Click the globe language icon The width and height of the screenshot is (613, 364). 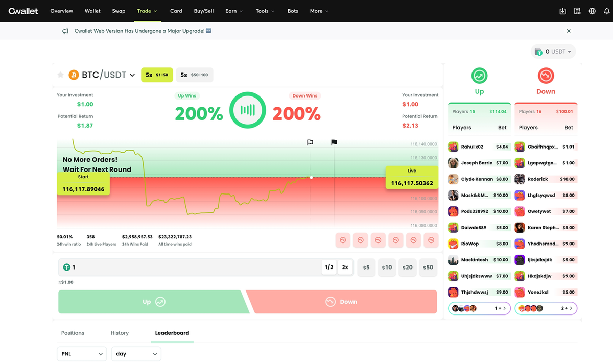(592, 11)
